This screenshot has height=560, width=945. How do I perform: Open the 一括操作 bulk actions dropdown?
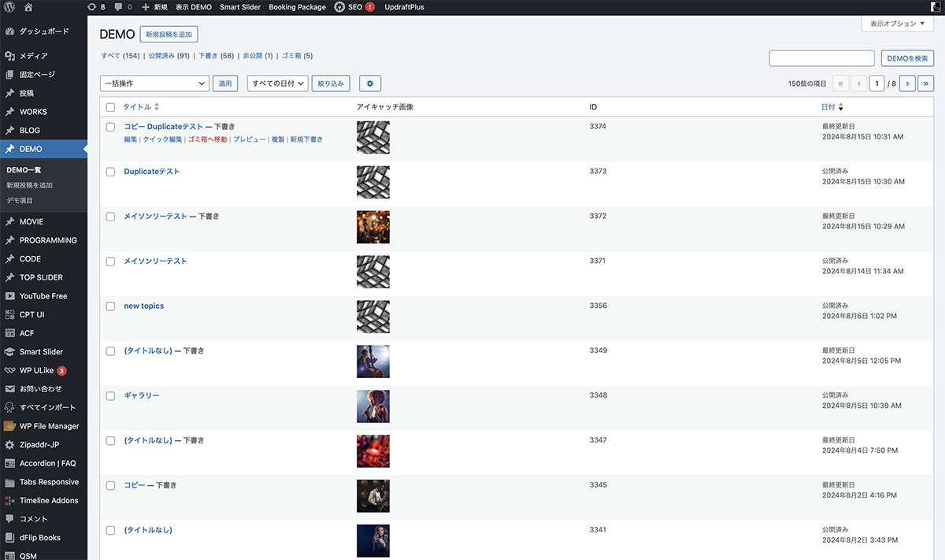coord(154,83)
